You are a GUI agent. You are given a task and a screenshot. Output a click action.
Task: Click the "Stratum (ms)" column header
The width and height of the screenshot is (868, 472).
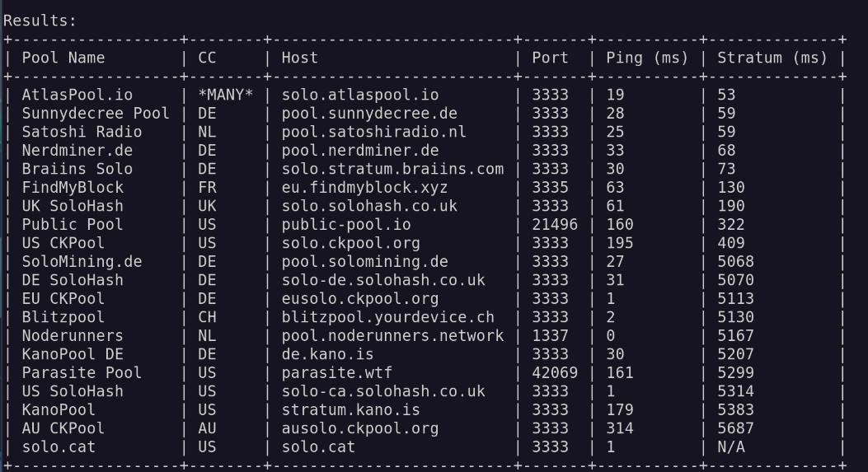pyautogui.click(x=772, y=58)
